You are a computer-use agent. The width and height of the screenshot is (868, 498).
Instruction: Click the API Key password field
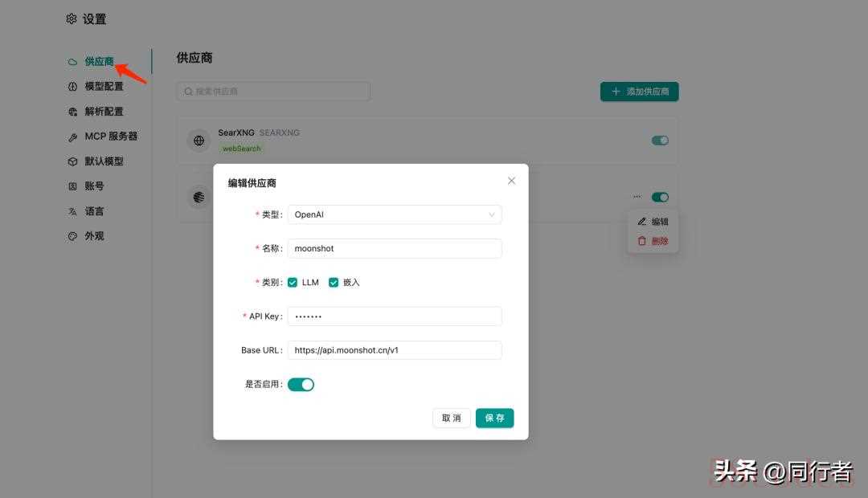click(x=395, y=316)
